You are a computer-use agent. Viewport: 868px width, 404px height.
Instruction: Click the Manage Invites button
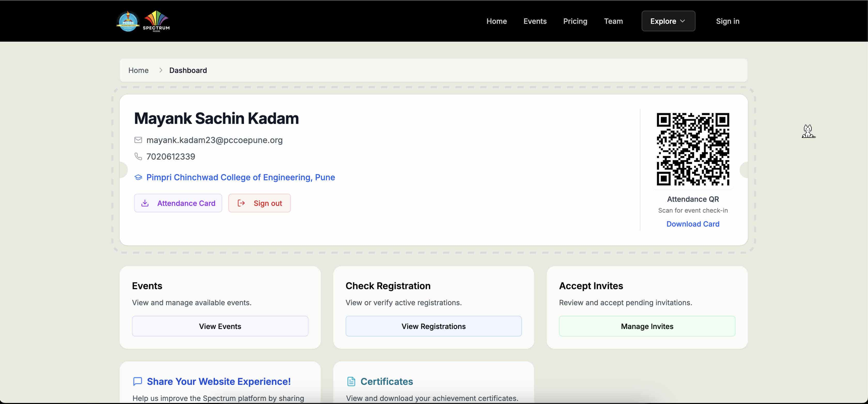point(647,326)
